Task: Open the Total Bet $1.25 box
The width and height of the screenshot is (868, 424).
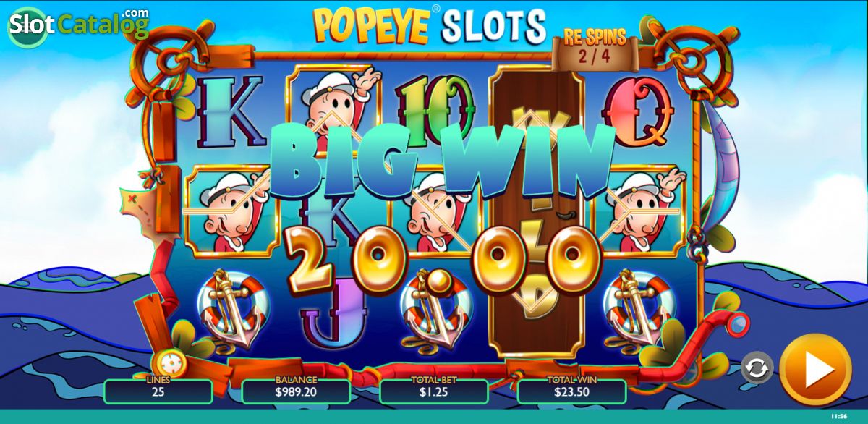Action: point(434,391)
